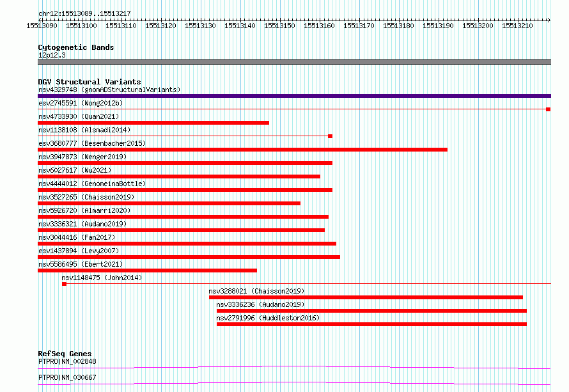Click nsv3044416 (Fan2017) label
This screenshot has height=392, width=569.
pyautogui.click(x=77, y=237)
